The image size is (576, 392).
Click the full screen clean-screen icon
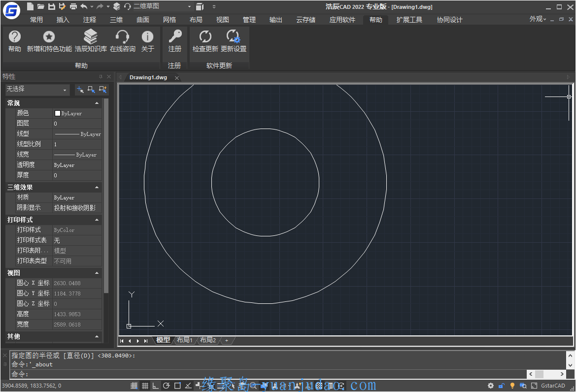pyautogui.click(x=534, y=386)
